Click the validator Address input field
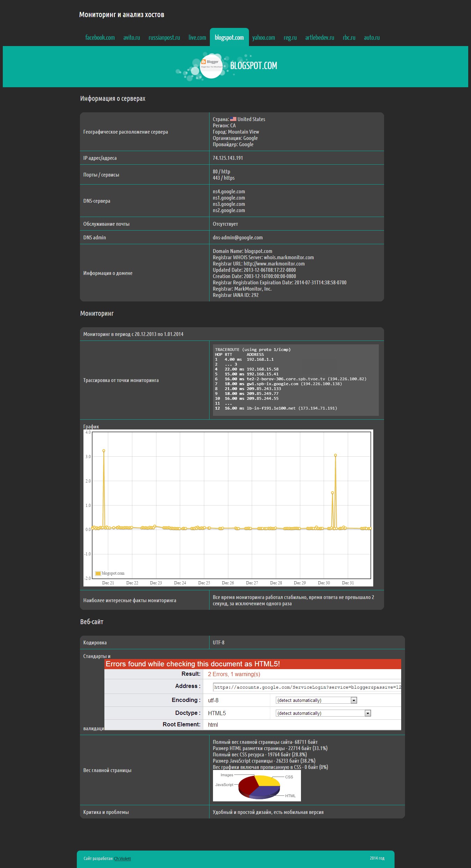The height and width of the screenshot is (868, 471). tap(307, 687)
